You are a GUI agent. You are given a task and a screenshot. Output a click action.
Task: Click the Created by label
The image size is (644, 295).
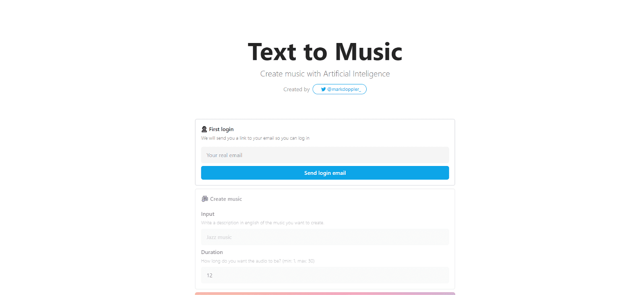(x=296, y=89)
